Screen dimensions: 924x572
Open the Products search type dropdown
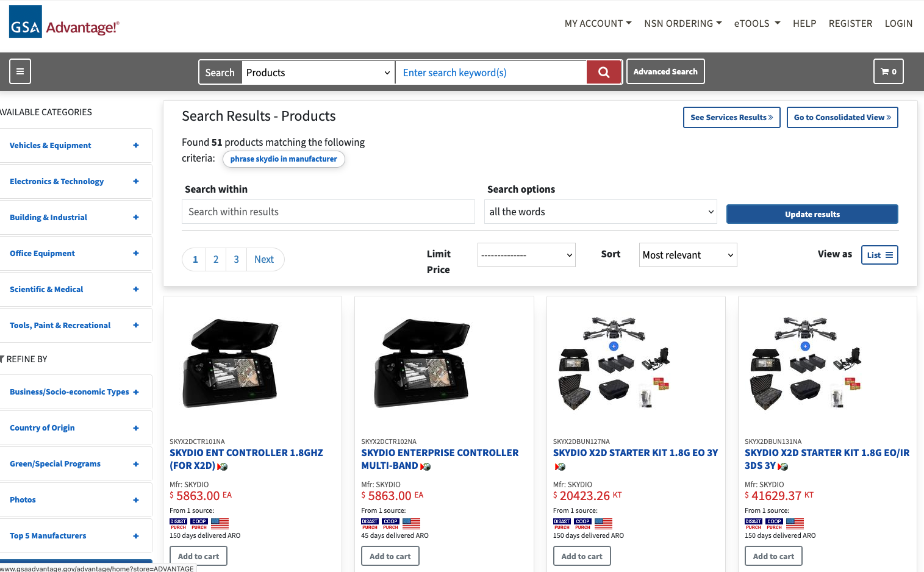[317, 72]
